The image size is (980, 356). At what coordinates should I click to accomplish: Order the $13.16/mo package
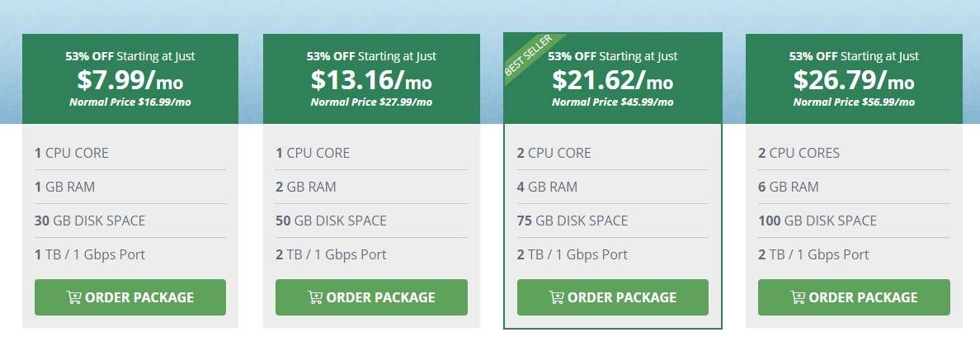click(371, 297)
